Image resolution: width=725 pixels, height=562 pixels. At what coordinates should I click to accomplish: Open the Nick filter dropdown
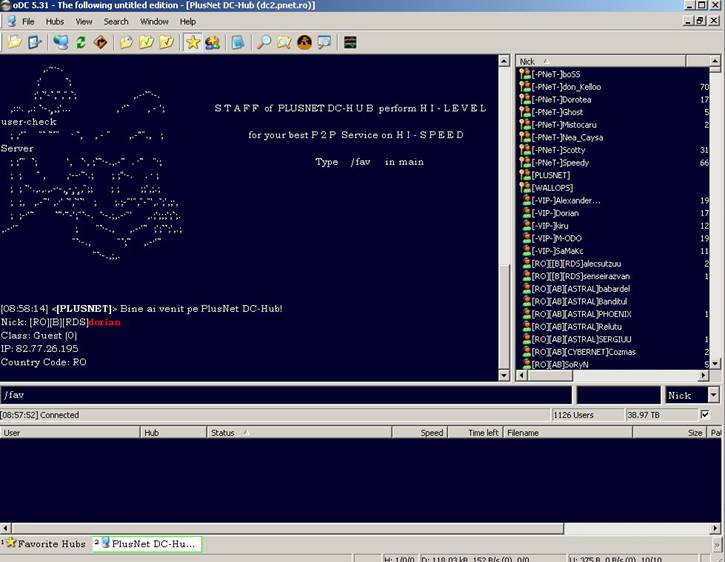tap(692, 395)
